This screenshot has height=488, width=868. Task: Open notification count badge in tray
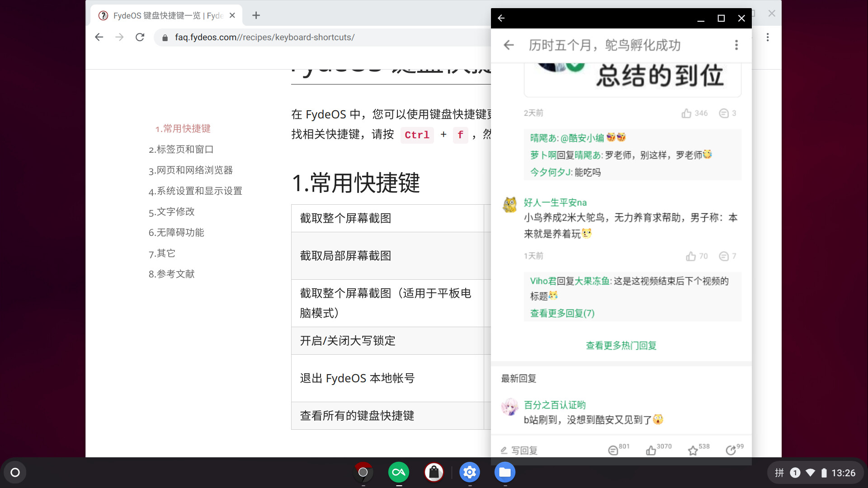795,473
